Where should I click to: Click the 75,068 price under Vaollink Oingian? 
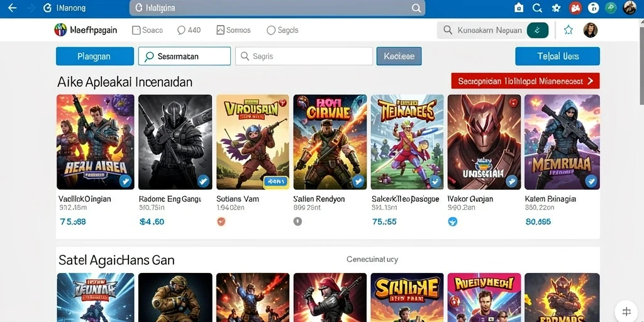pos(73,222)
